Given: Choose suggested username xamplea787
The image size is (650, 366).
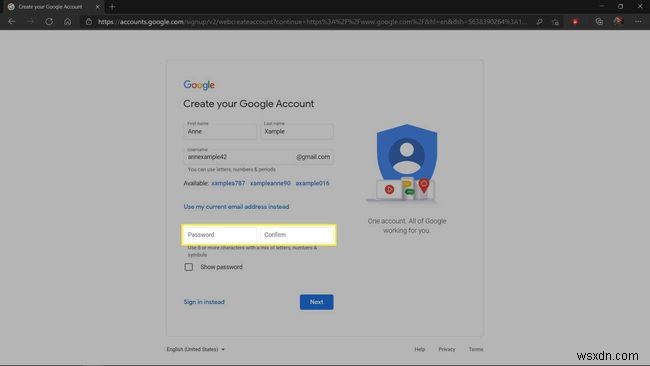Looking at the screenshot, I should point(228,183).
